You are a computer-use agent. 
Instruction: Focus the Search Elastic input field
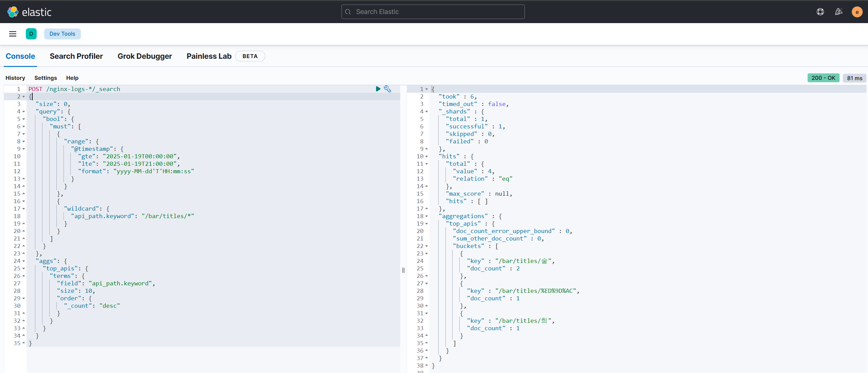pyautogui.click(x=433, y=12)
